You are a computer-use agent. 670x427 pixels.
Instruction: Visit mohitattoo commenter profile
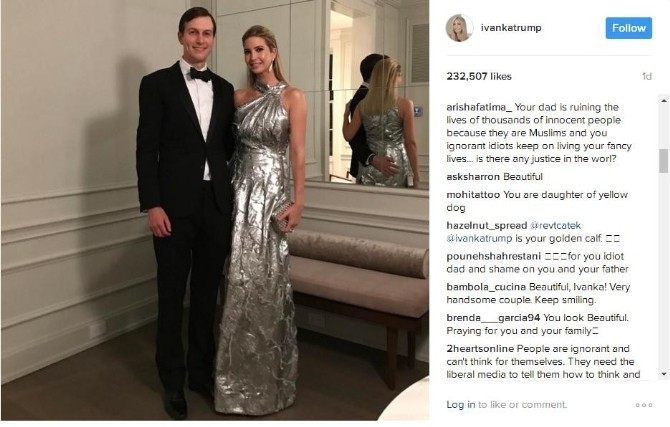coord(473,194)
